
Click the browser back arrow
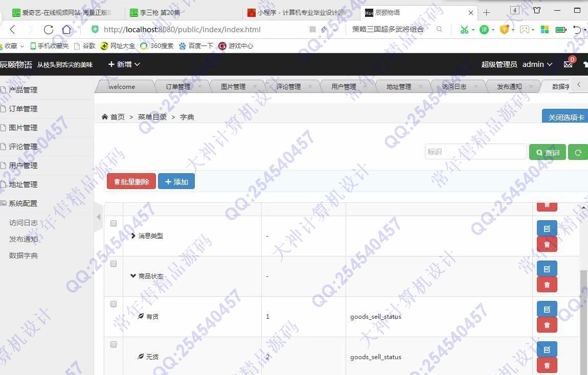pos(13,29)
